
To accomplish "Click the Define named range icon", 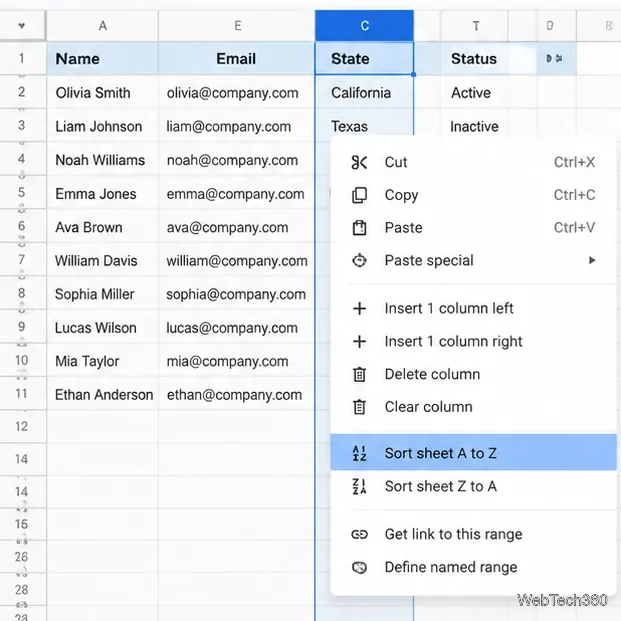I will click(359, 568).
